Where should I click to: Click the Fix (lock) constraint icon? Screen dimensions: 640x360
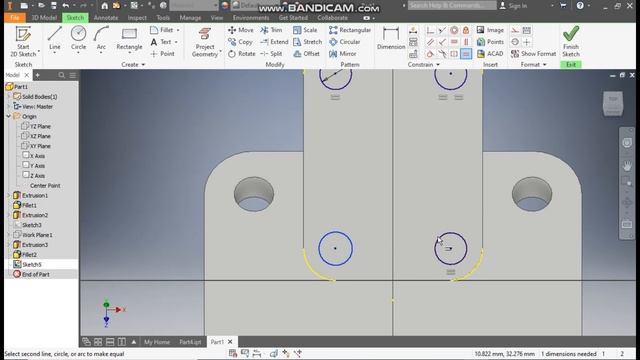point(466,30)
